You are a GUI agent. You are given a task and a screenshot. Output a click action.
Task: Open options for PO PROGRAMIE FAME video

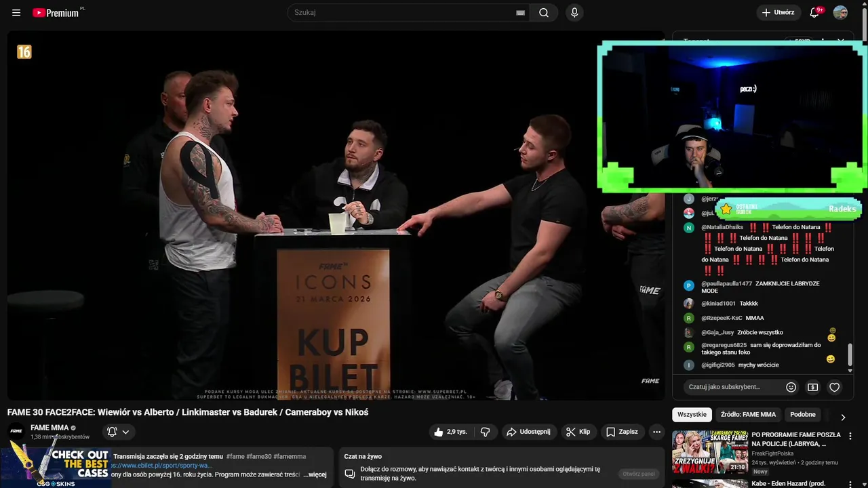click(x=850, y=436)
